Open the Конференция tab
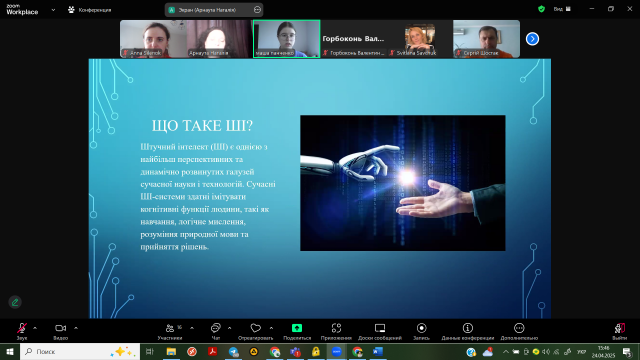 point(90,10)
